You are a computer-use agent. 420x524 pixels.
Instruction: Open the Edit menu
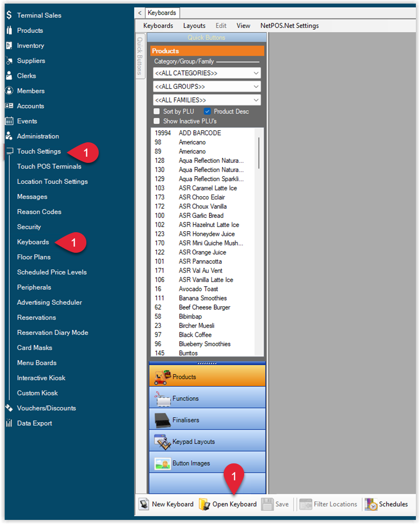(221, 26)
